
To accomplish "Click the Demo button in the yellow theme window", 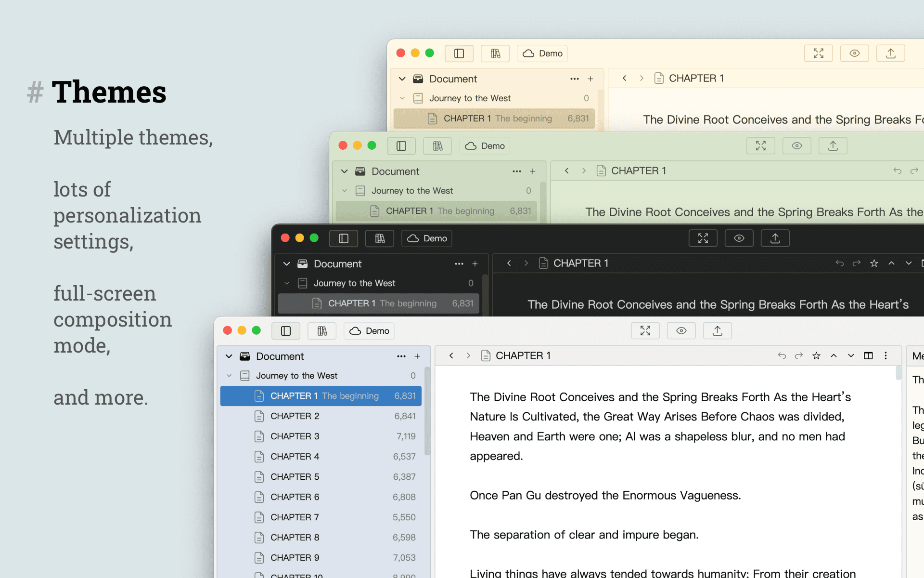I will [x=542, y=53].
